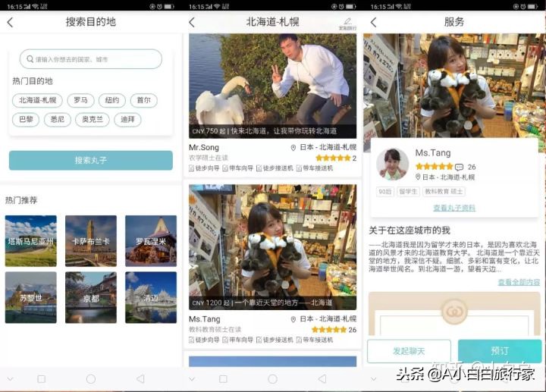Tap the location pin in Ms.Tang's list card
Viewport: 546px width, 392px height.
293,319
